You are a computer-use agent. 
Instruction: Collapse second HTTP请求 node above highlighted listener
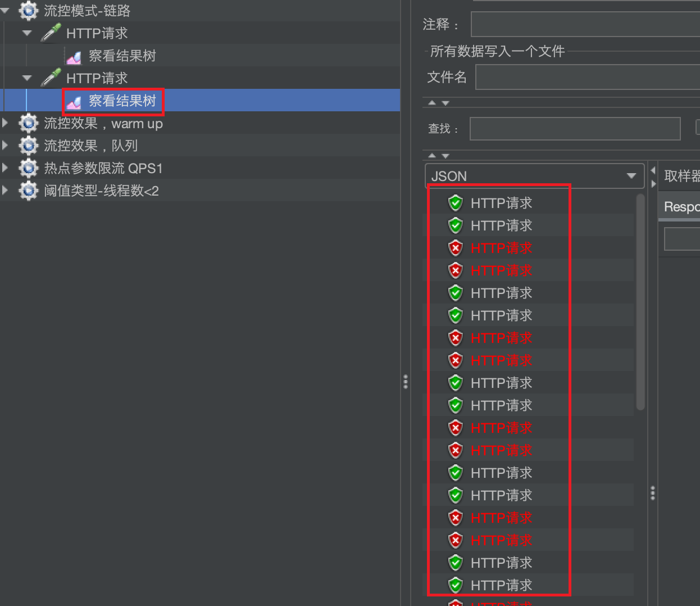[27, 78]
